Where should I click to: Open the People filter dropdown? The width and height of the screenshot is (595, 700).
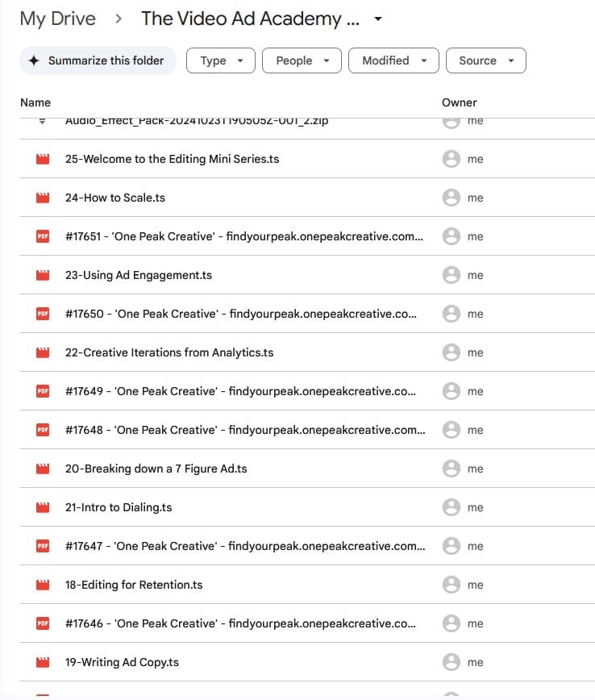302,60
